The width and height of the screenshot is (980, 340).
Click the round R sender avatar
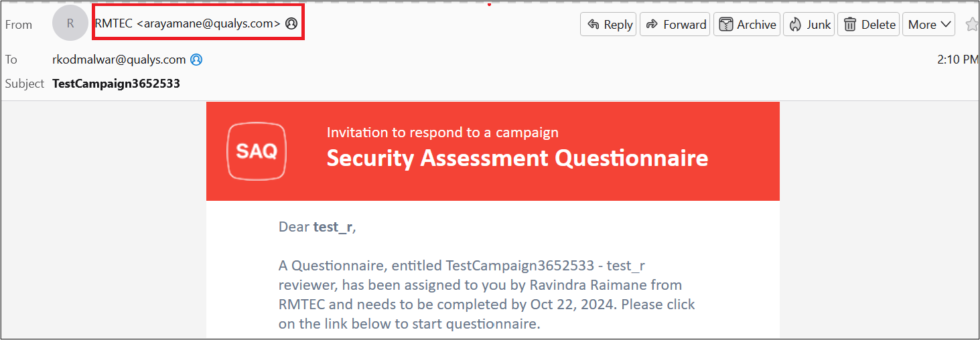coord(70,23)
